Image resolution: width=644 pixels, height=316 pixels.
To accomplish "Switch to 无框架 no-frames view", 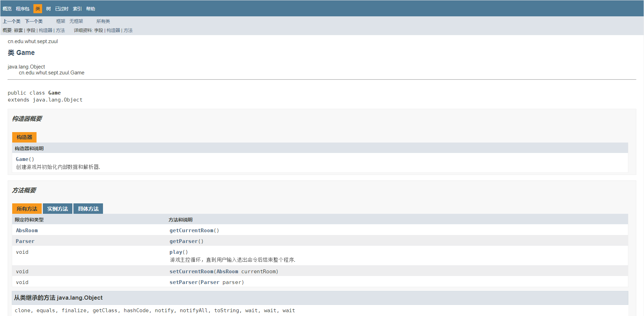I will [x=76, y=21].
